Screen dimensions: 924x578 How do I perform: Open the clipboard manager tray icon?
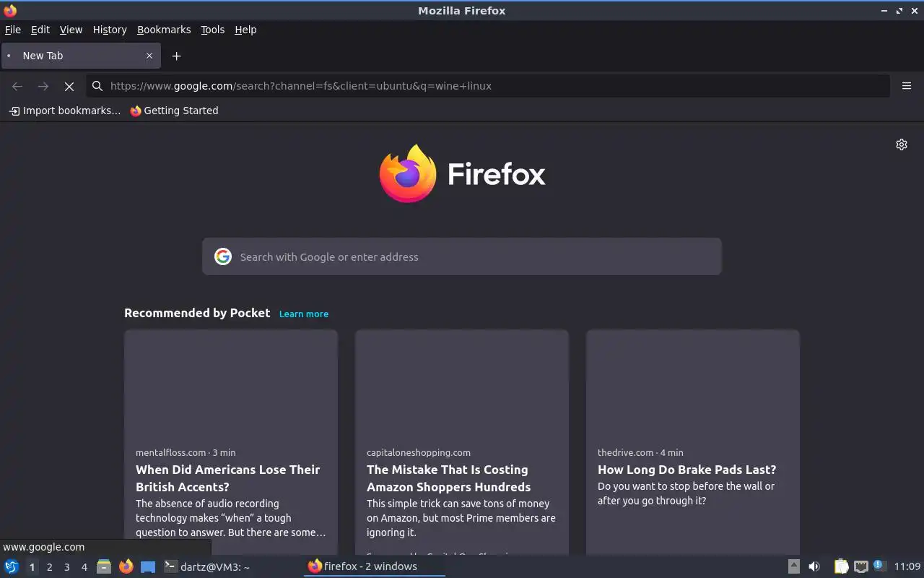coord(841,566)
